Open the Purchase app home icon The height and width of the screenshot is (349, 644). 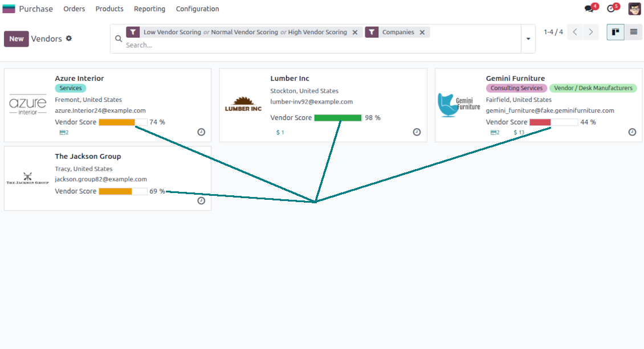(x=9, y=9)
